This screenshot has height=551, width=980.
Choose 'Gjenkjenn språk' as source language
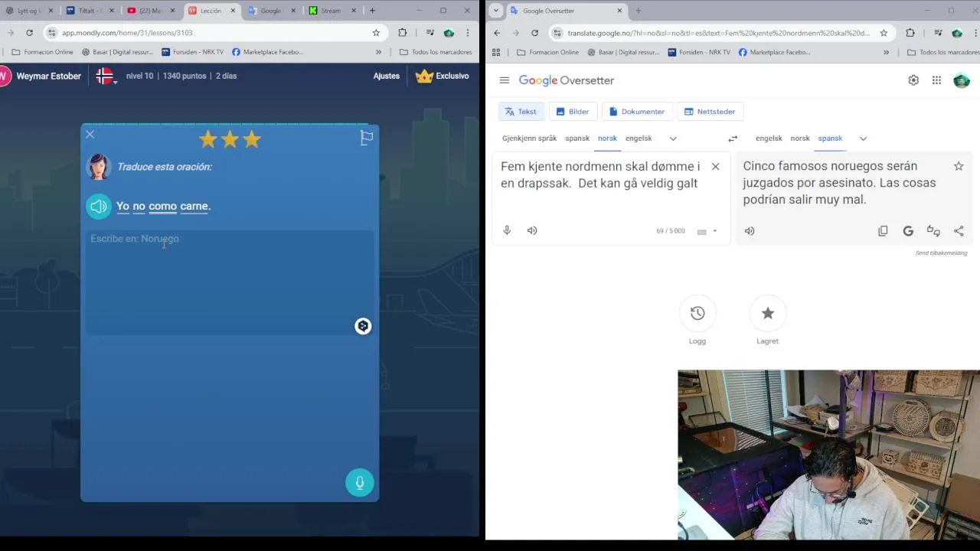pyautogui.click(x=530, y=139)
